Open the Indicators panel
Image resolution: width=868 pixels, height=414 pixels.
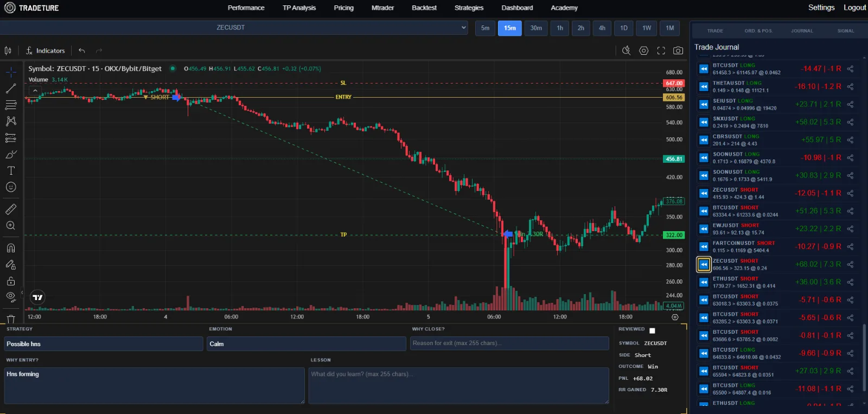(x=46, y=50)
